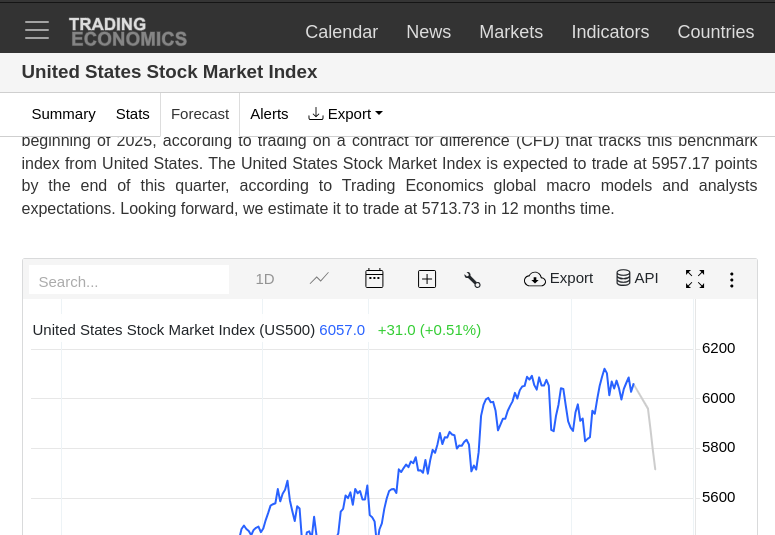This screenshot has height=535, width=775.
Task: Go to the Calendar page
Action: coord(341,32)
